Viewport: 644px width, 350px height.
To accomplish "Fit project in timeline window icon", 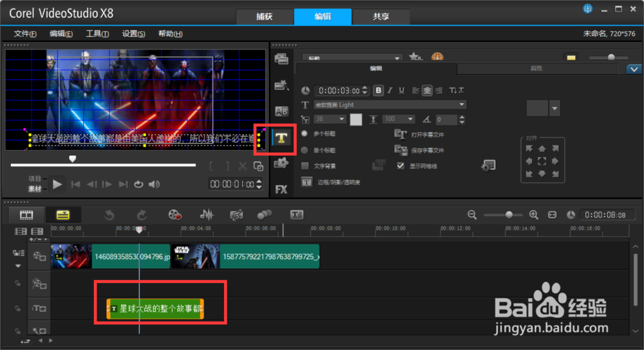I will (553, 215).
